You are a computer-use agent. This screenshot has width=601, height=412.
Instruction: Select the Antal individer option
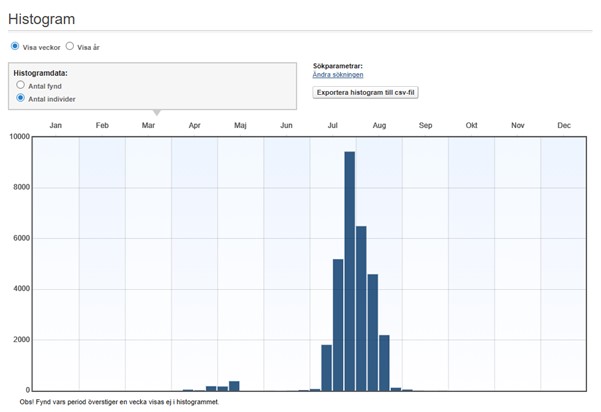click(x=21, y=98)
